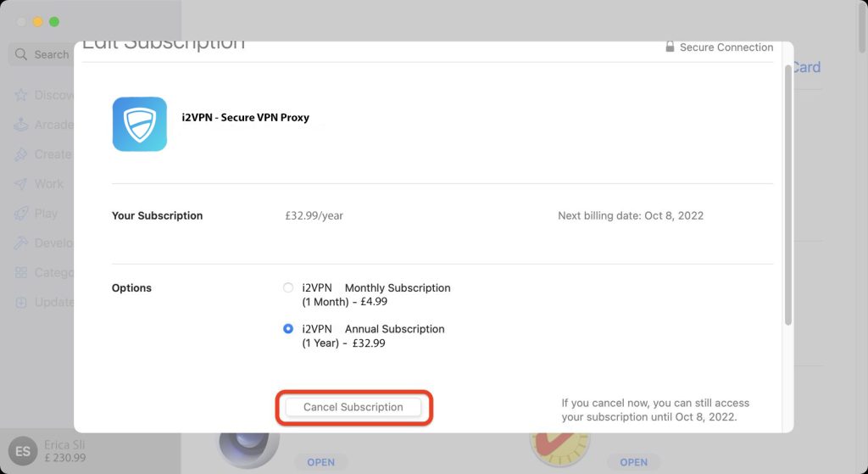Screen dimensions: 868x474
Task: Click the dialog's vertical scrollbar
Action: point(788,195)
